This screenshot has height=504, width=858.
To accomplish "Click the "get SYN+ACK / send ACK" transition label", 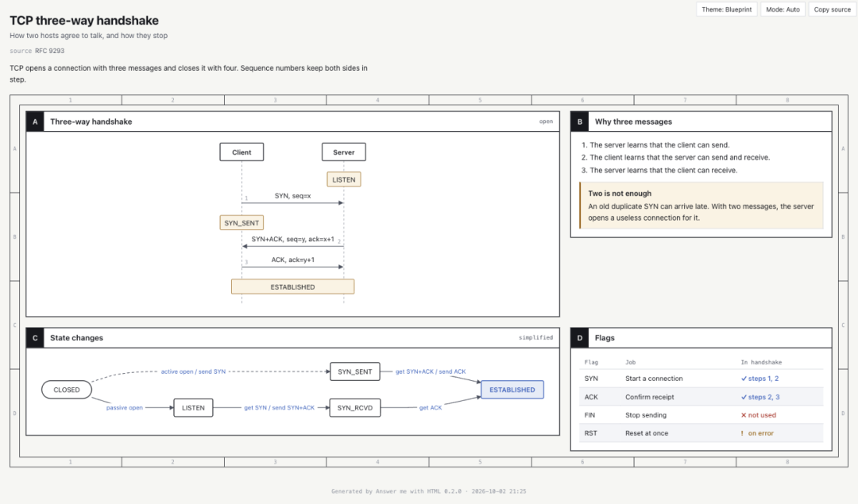I will [431, 371].
